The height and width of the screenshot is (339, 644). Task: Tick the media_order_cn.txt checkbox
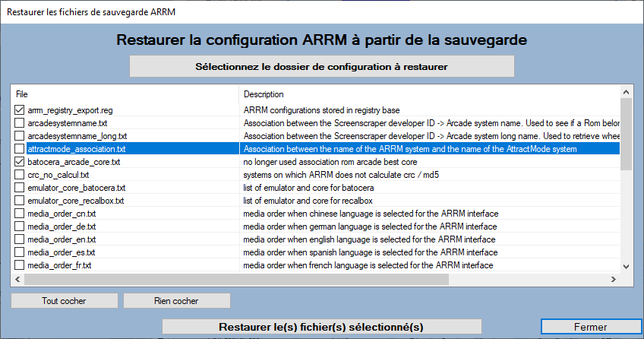pos(20,214)
